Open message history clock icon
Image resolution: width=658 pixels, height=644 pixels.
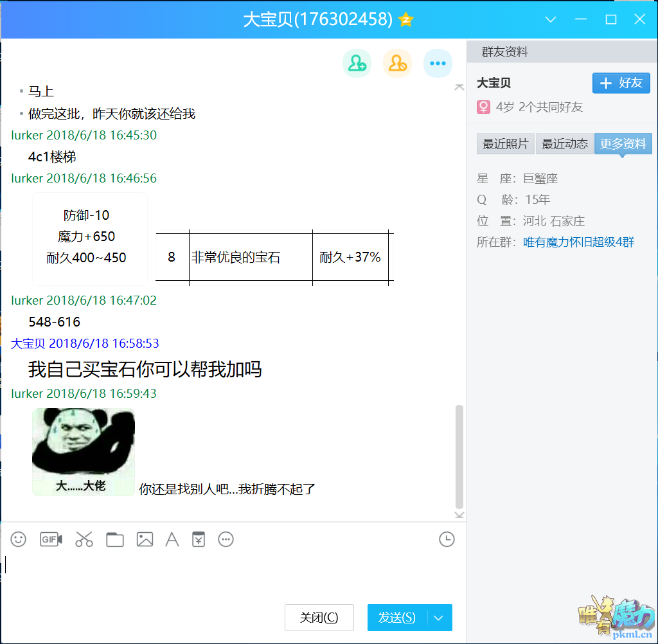click(447, 539)
